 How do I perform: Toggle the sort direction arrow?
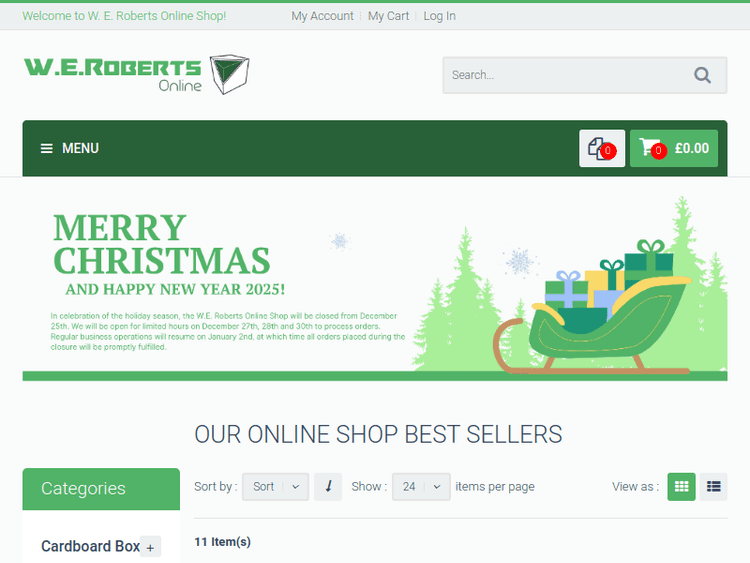[x=328, y=487]
